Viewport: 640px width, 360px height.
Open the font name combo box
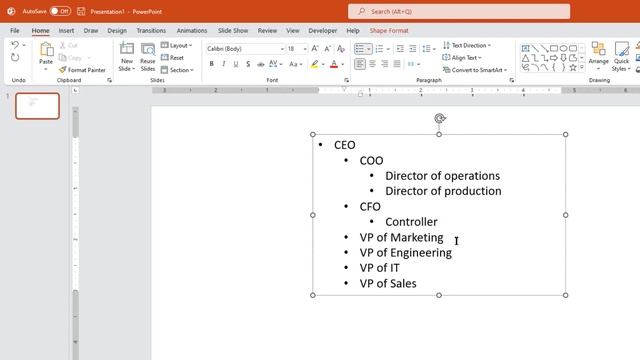click(x=245, y=49)
